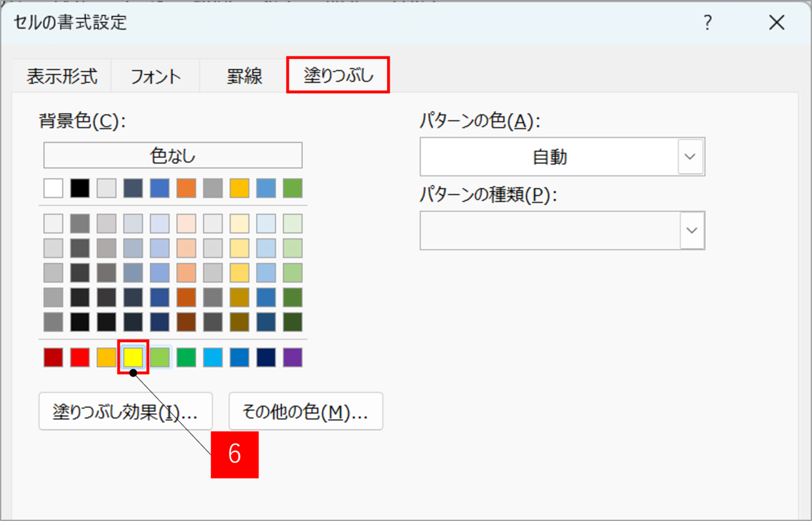Select the 25% darker orange (burnt orange) swatch

(187, 297)
